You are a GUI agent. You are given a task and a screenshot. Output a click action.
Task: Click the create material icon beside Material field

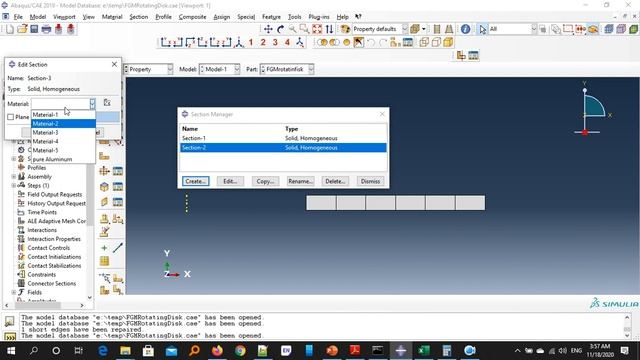click(107, 103)
